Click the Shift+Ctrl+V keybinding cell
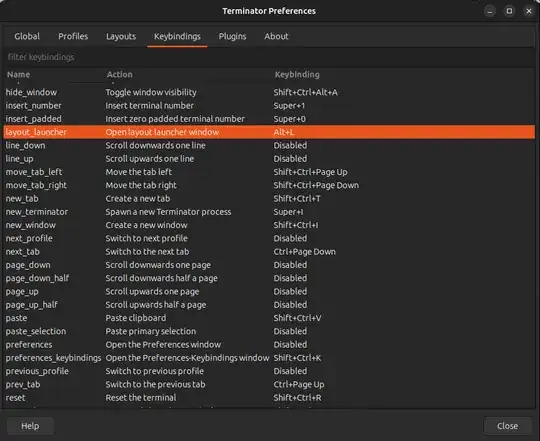Viewport: 540px width, 441px height. point(297,318)
